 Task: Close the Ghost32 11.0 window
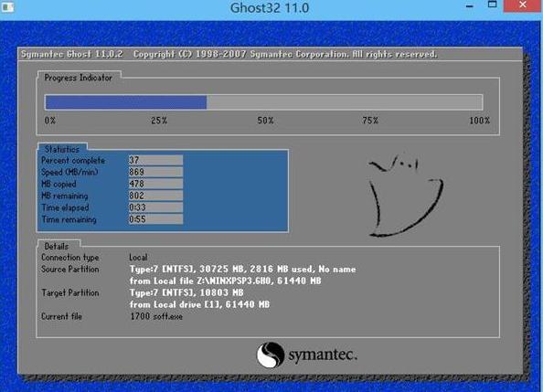523,5
